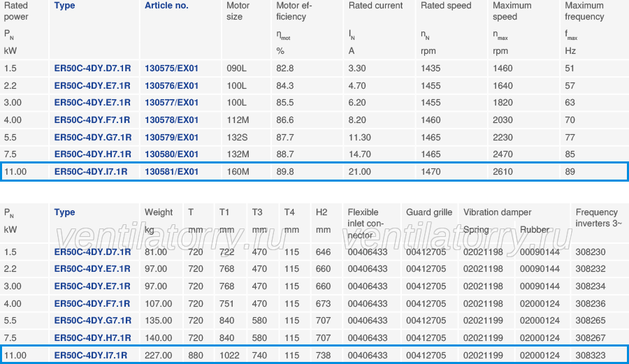The image size is (629, 364).
Task: Open ER50C-4DY.G7.1R link beside weight 135.00
Action: coord(93,321)
